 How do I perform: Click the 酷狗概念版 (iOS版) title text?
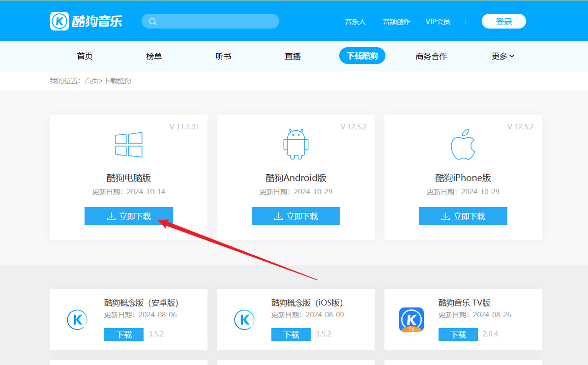307,303
